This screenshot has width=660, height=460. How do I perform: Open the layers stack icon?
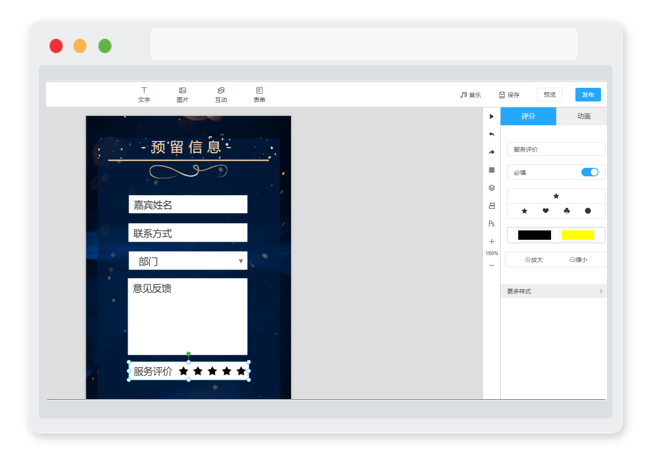click(x=491, y=188)
